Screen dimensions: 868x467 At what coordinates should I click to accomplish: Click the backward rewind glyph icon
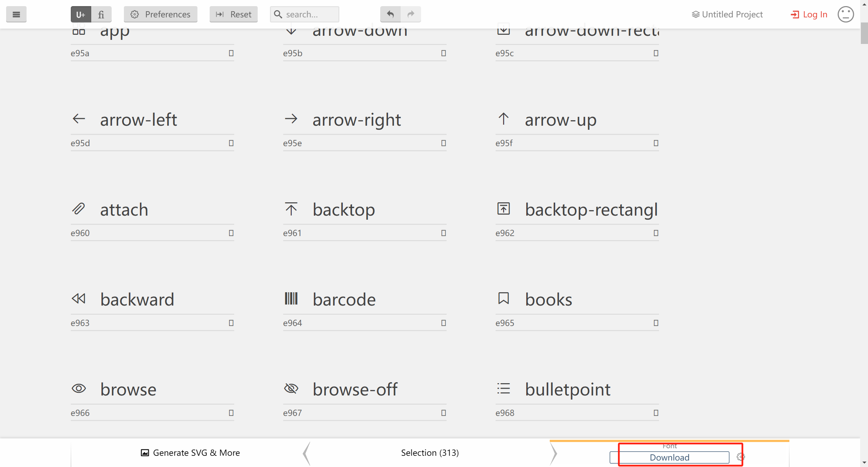pos(79,299)
